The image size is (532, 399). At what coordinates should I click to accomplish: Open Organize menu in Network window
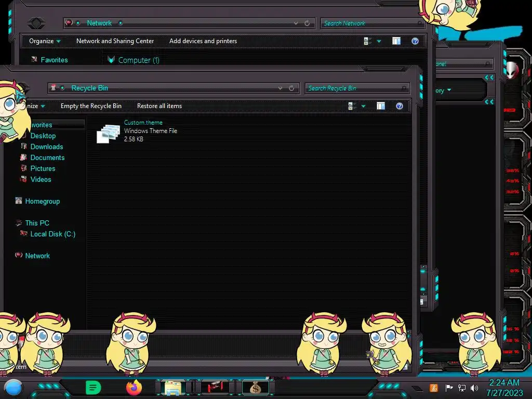pos(45,41)
